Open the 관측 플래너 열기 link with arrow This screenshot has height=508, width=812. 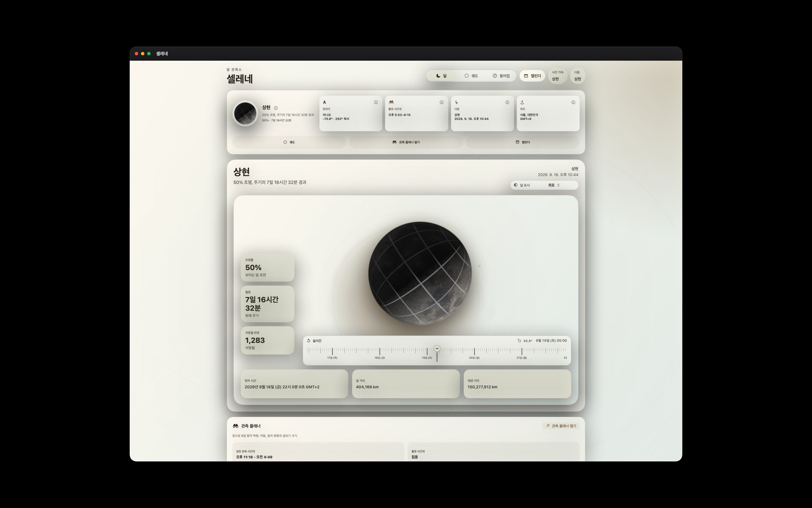click(561, 426)
